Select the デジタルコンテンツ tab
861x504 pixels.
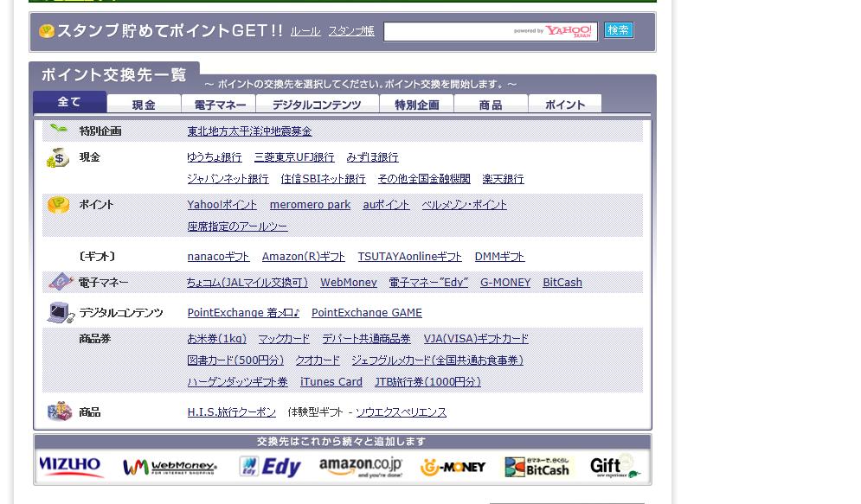(x=317, y=105)
